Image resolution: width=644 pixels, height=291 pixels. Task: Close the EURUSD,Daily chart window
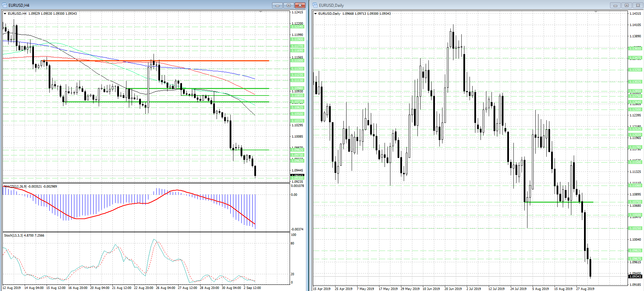[638, 5]
